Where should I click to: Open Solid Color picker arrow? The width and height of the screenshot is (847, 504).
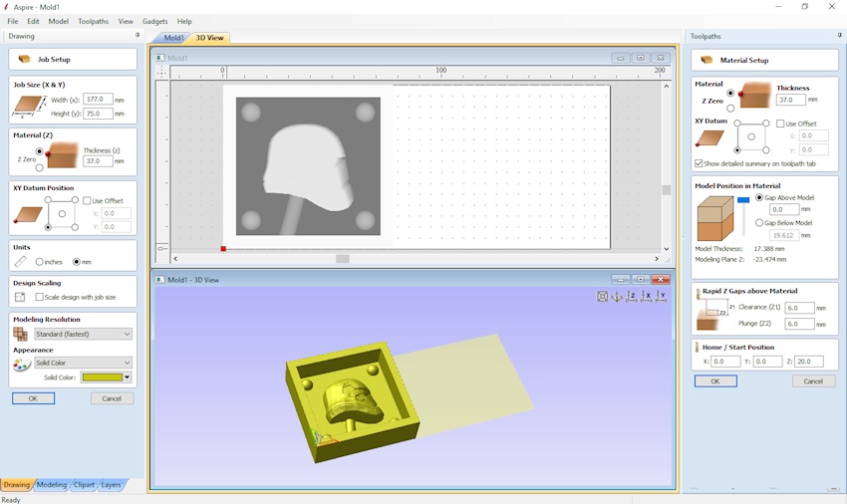point(128,378)
